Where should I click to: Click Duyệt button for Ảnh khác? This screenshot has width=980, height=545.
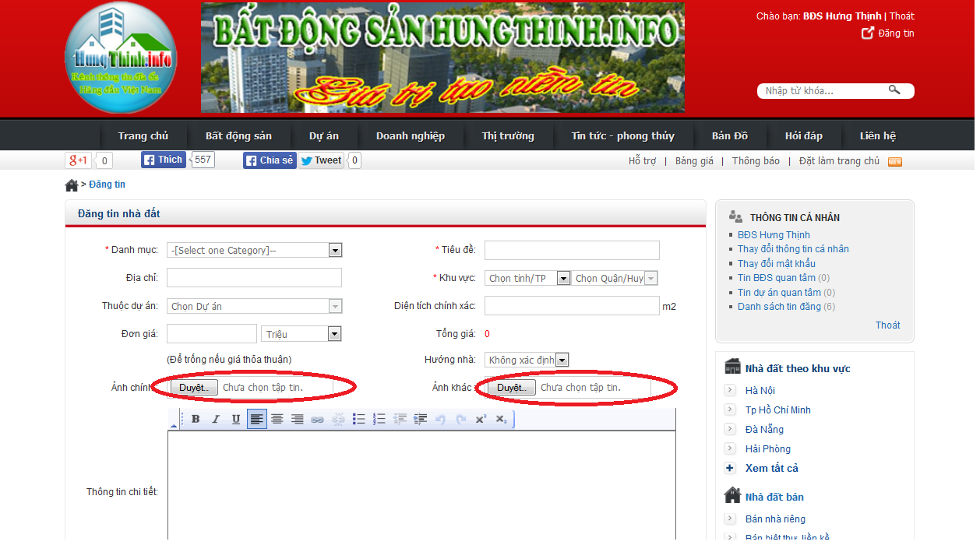(x=512, y=387)
